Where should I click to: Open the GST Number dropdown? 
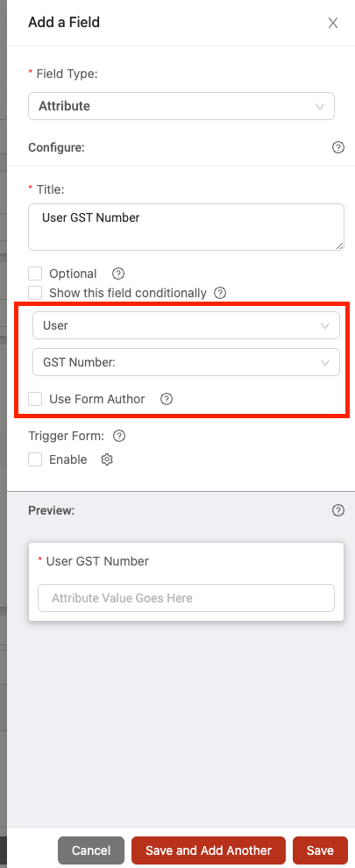click(x=186, y=362)
